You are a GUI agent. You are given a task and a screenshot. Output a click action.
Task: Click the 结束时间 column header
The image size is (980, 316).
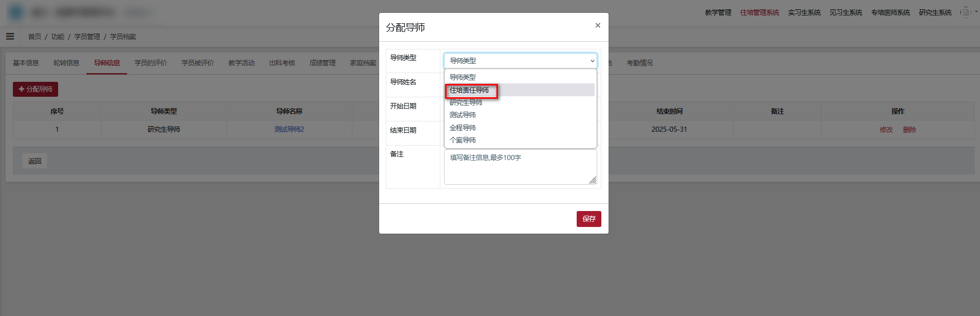point(669,111)
